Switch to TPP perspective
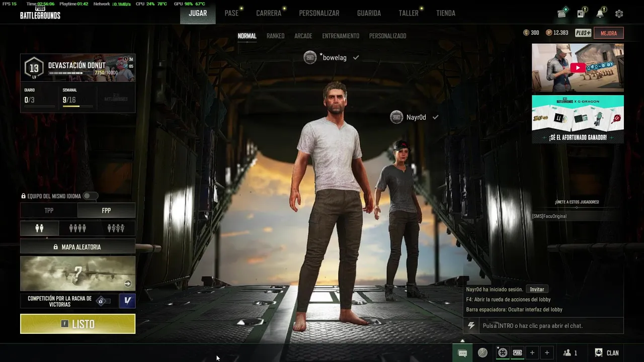 coord(49,211)
